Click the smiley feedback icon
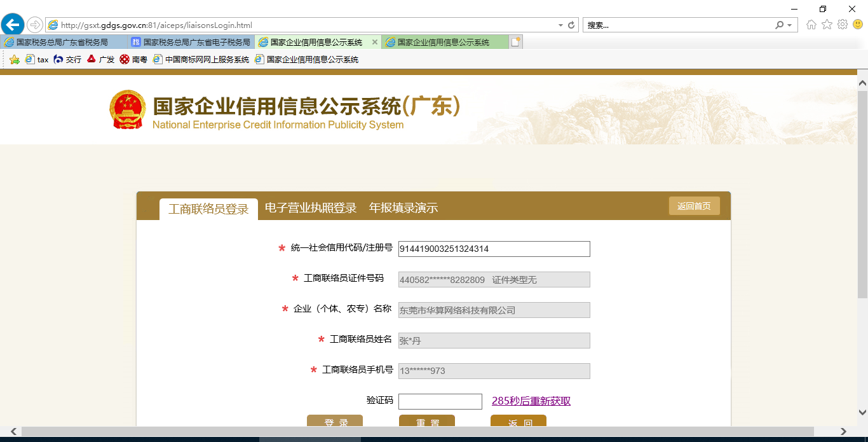The height and width of the screenshot is (442, 868). 858,25
